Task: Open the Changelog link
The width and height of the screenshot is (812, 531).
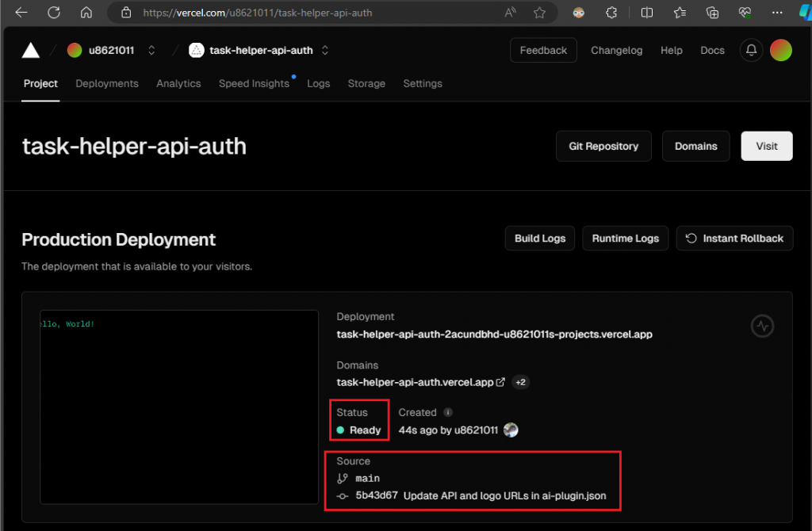Action: [x=617, y=50]
